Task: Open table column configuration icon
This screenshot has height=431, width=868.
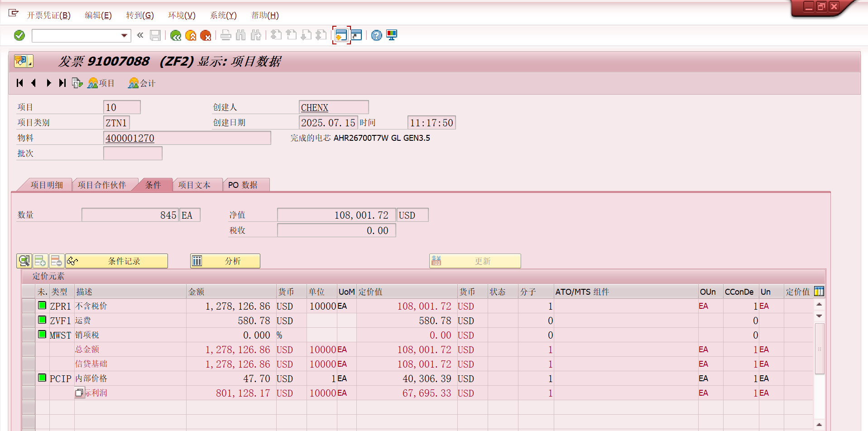Action: pyautogui.click(x=819, y=292)
